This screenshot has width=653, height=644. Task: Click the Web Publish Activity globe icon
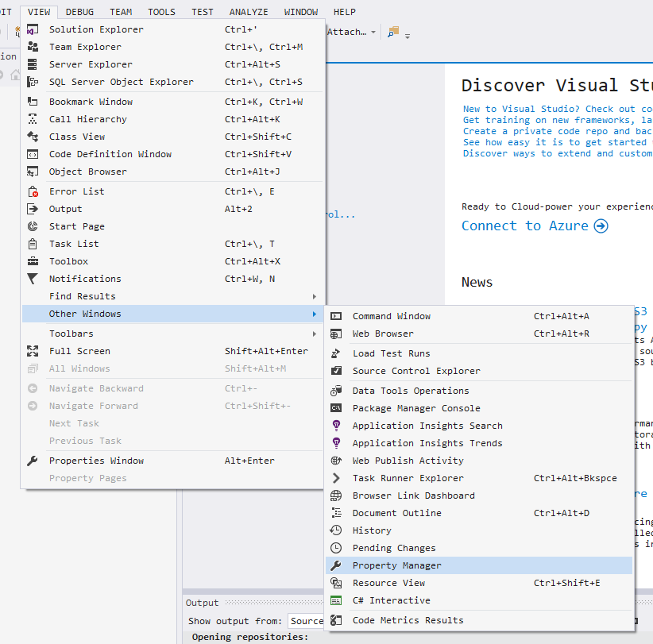336,461
